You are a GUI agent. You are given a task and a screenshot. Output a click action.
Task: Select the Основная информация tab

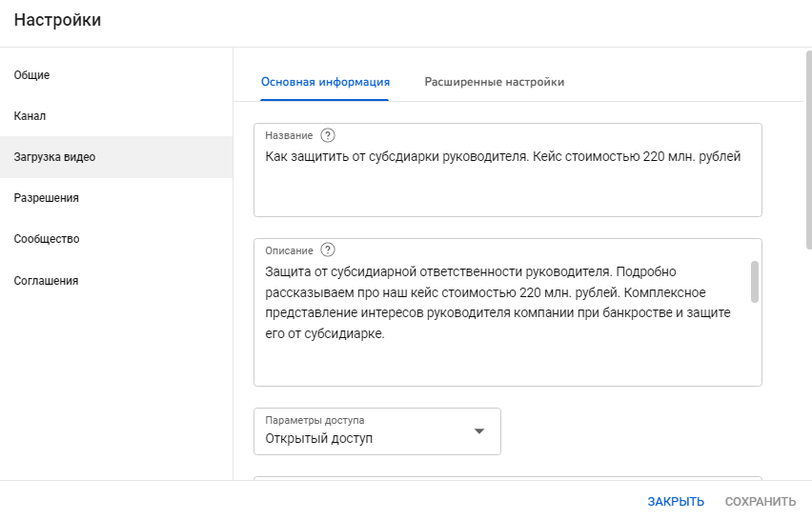pos(325,82)
